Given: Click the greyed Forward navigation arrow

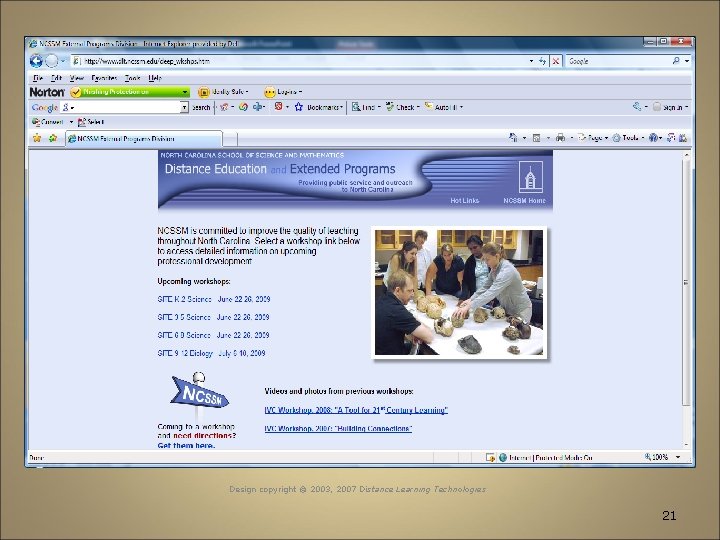Looking at the screenshot, I should (x=51, y=61).
